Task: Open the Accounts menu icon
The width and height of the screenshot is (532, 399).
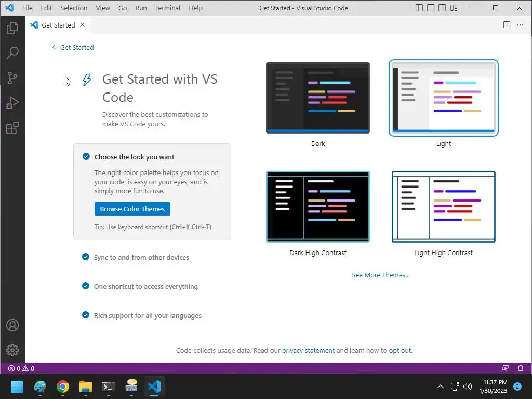Action: (x=12, y=325)
